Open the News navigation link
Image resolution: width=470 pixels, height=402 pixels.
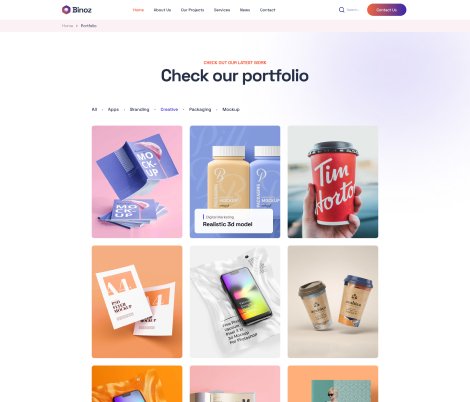[245, 10]
